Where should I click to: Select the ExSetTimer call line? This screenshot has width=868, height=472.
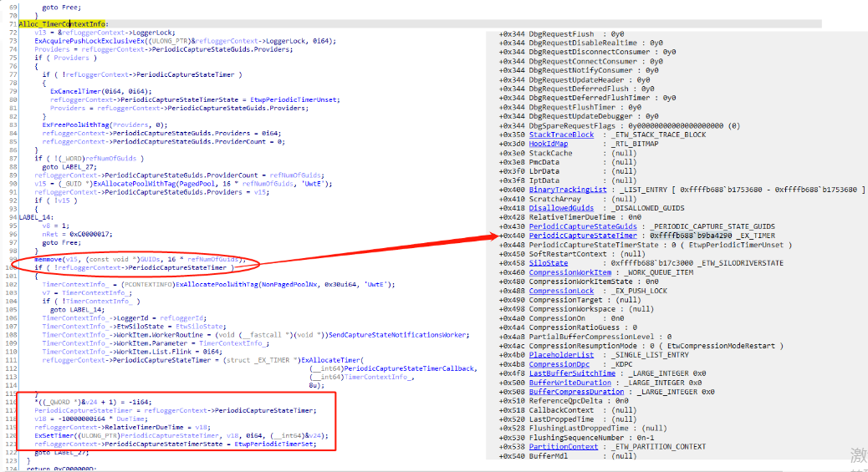[181, 435]
